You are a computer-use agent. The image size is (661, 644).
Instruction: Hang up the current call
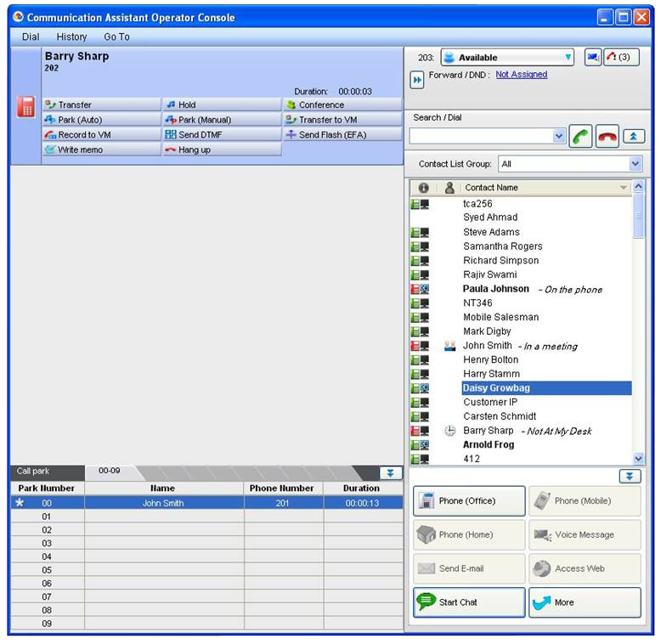222,150
